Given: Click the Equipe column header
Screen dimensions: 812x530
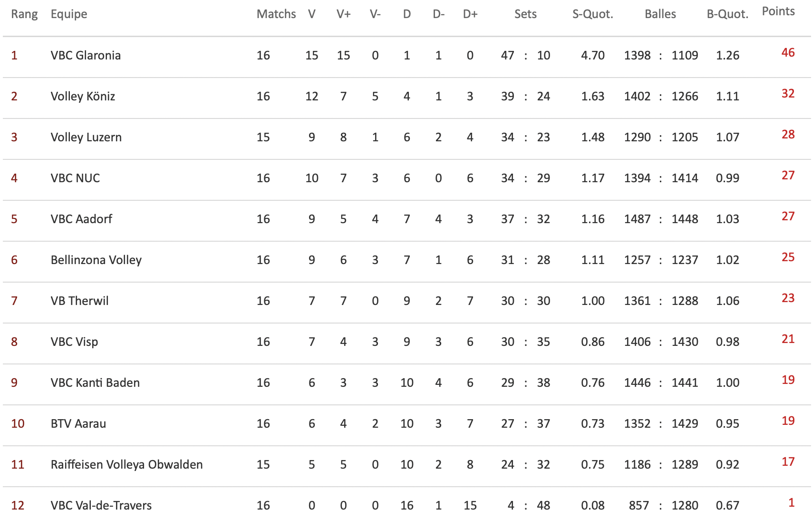Looking at the screenshot, I should click(x=69, y=15).
